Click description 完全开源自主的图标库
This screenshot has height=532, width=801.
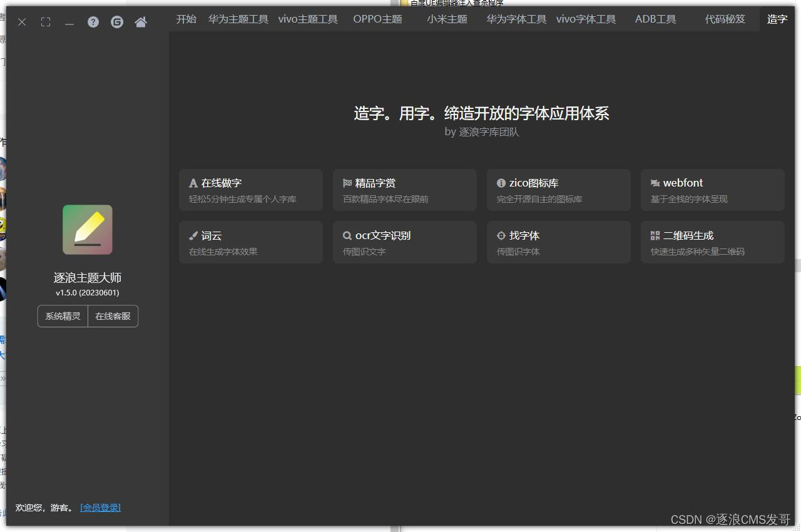click(539, 200)
